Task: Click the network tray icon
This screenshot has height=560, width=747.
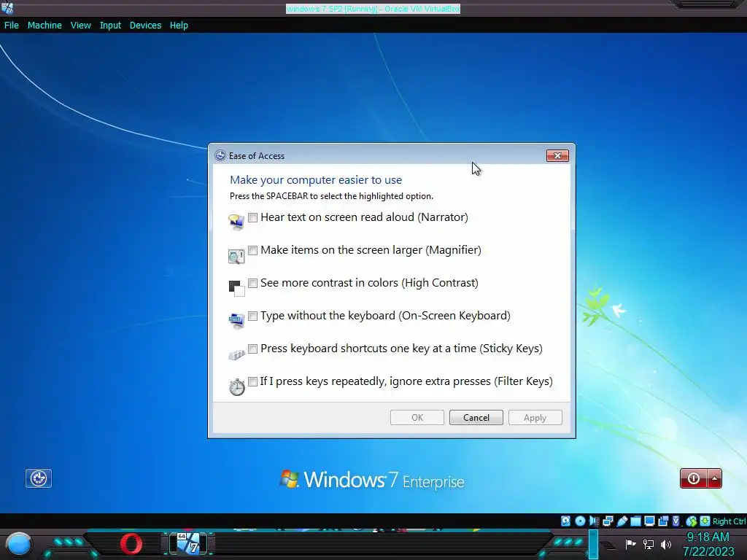Action: (649, 544)
